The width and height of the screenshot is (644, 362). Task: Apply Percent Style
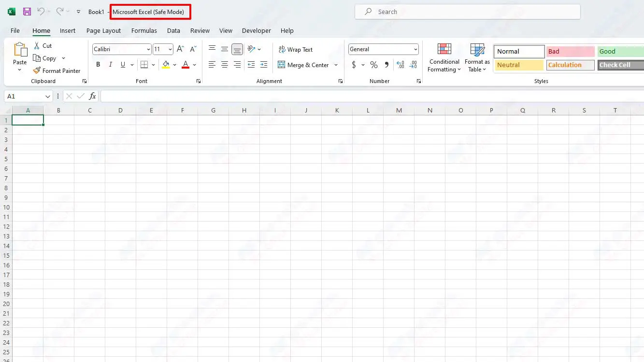[373, 65]
